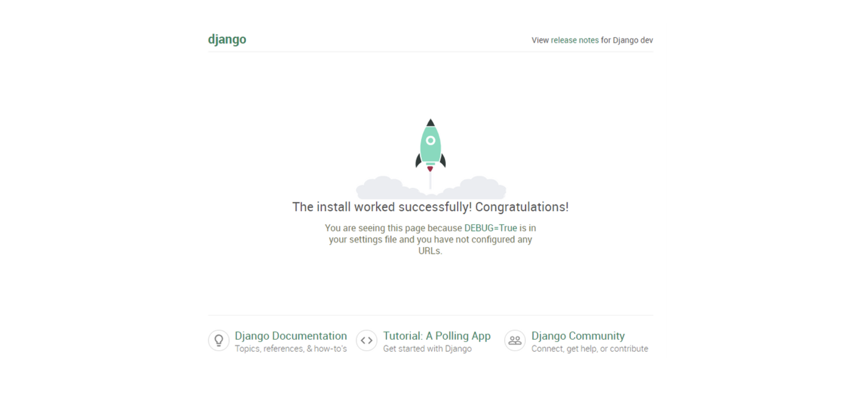
Task: Click the code brackets tutorial icon
Action: tap(366, 340)
